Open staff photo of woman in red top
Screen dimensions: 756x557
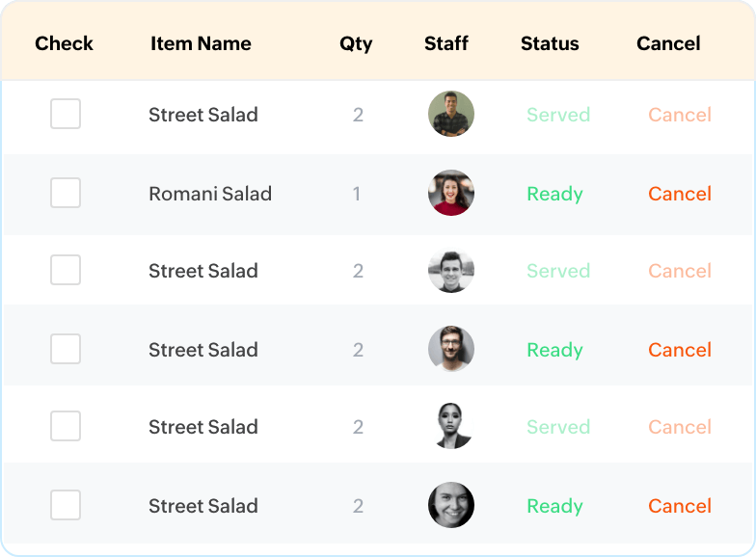click(451, 193)
